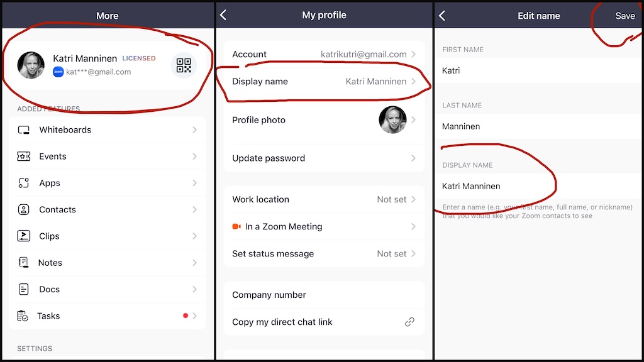Click Katri Manninen value in Display name row
This screenshot has height=362, width=644.
376,81
